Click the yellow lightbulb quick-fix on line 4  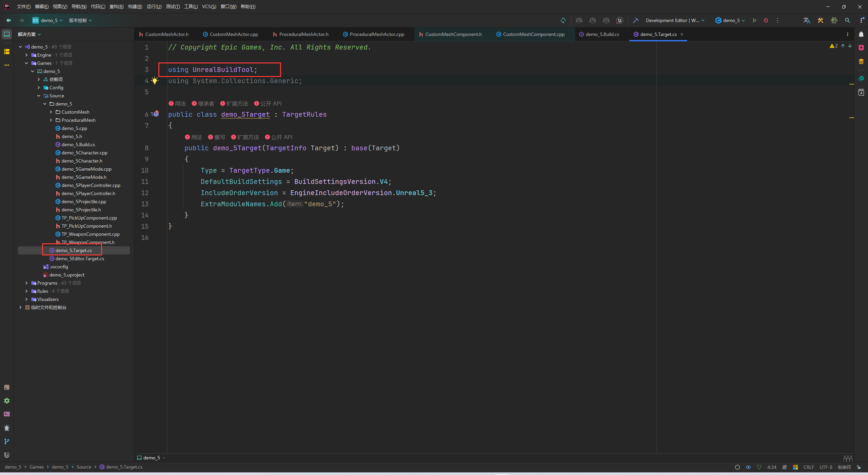click(155, 81)
